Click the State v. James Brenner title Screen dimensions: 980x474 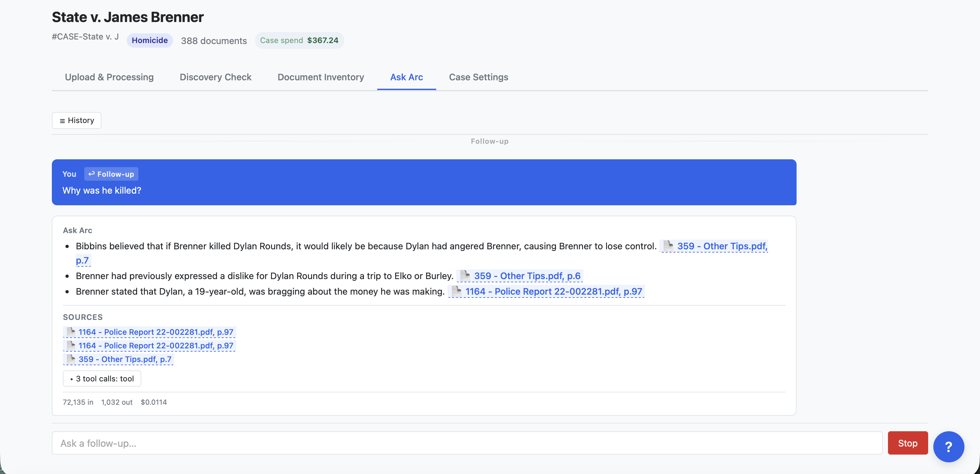point(127,17)
